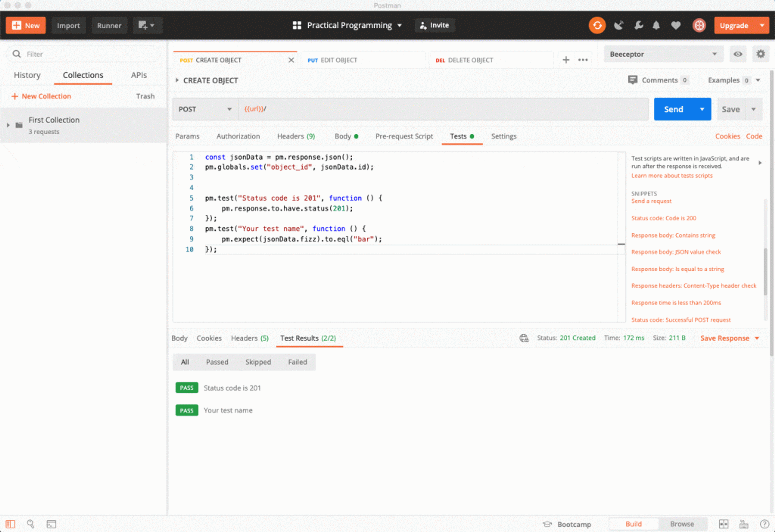
Task: Click the New button
Action: [x=26, y=25]
